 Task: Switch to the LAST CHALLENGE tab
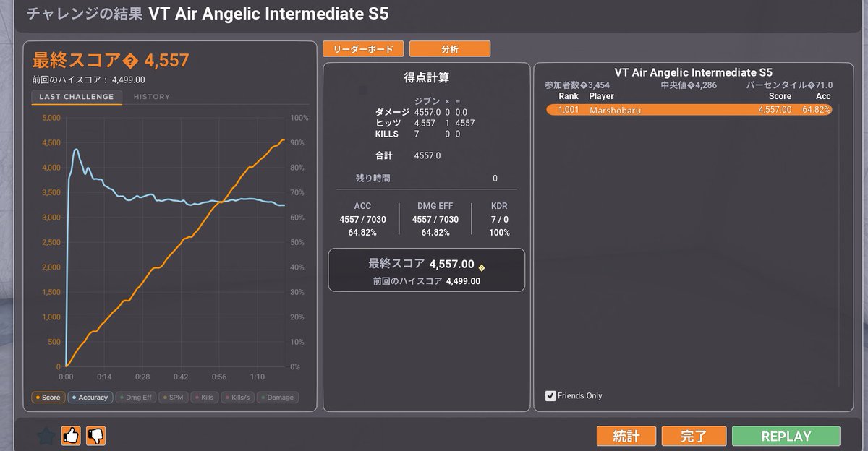[x=77, y=97]
